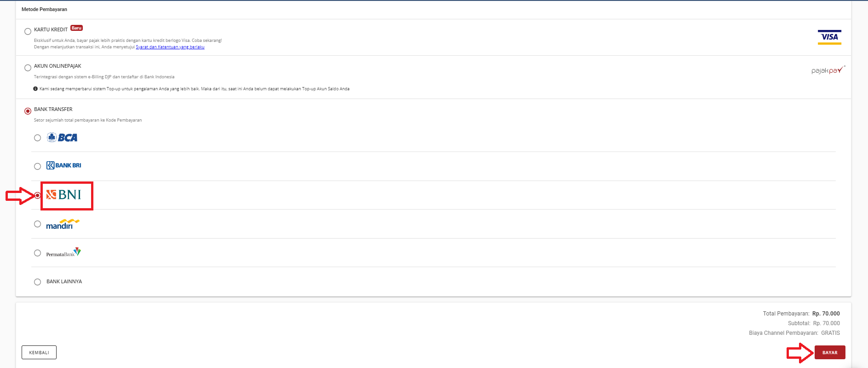Click 'Setor sejumlah total pembayaran' description
The width and height of the screenshot is (868, 368).
pyautogui.click(x=88, y=120)
